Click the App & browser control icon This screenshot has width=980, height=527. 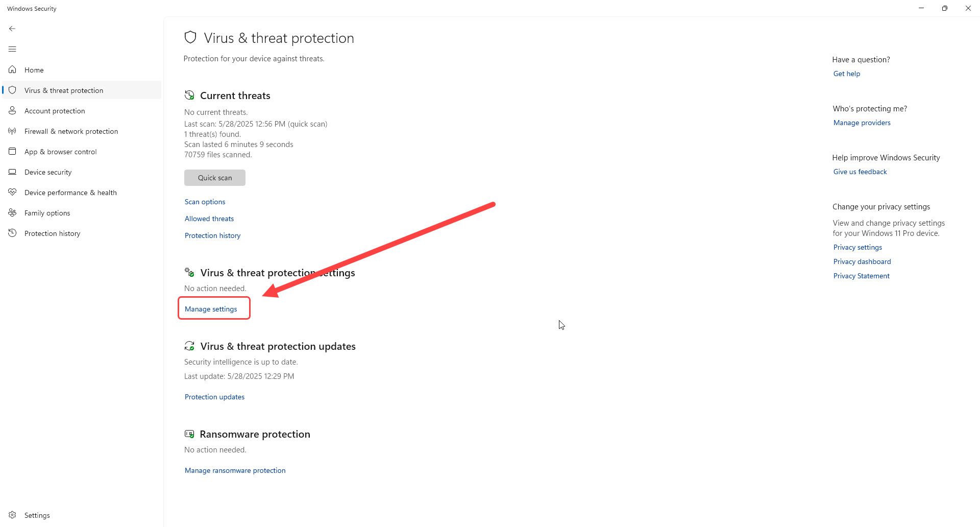point(12,151)
